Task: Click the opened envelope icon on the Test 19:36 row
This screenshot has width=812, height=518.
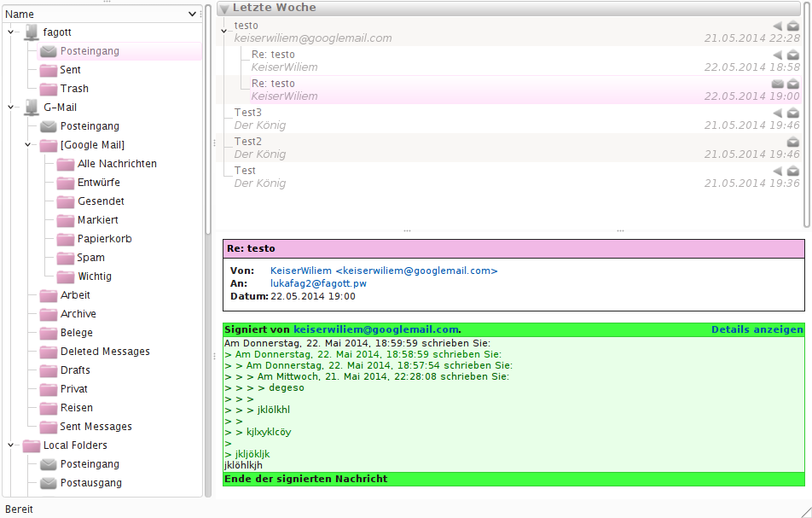Action: 793,171
